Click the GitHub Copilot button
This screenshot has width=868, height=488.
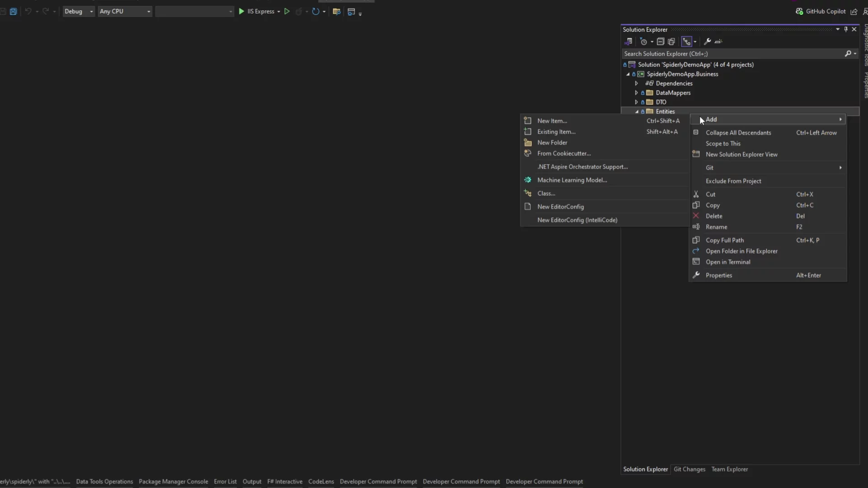[821, 12]
